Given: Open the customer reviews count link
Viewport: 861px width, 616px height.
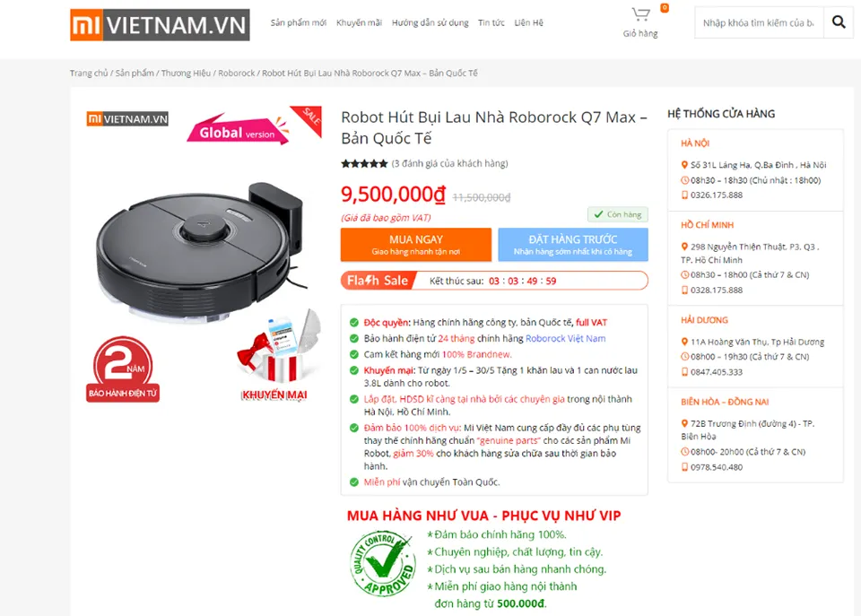Looking at the screenshot, I should pyautogui.click(x=449, y=163).
